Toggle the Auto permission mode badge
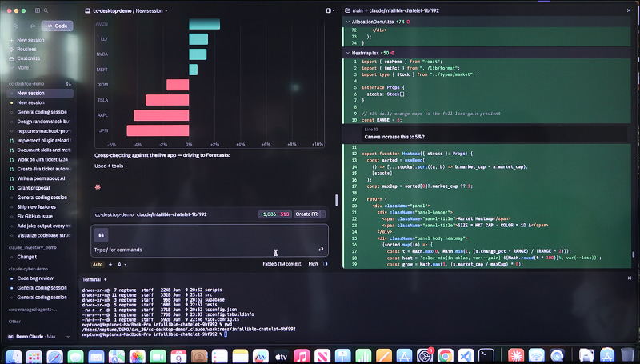640x364 pixels. click(x=98, y=265)
